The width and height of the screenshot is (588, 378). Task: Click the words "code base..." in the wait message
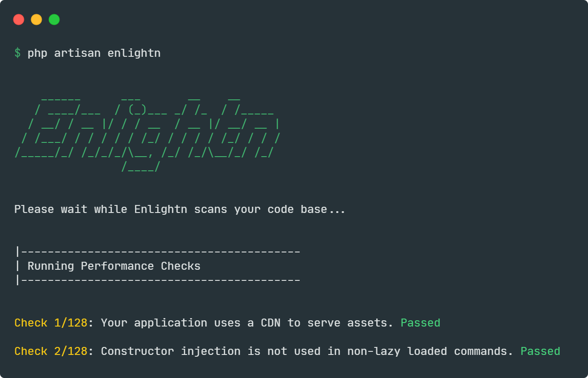pos(306,209)
